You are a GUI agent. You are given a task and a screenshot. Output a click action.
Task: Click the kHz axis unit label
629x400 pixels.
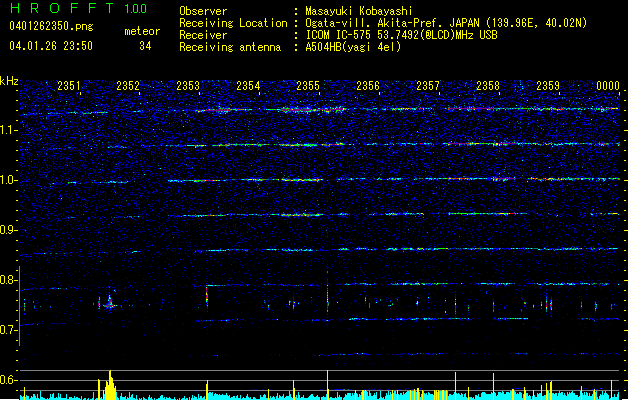pyautogui.click(x=9, y=81)
